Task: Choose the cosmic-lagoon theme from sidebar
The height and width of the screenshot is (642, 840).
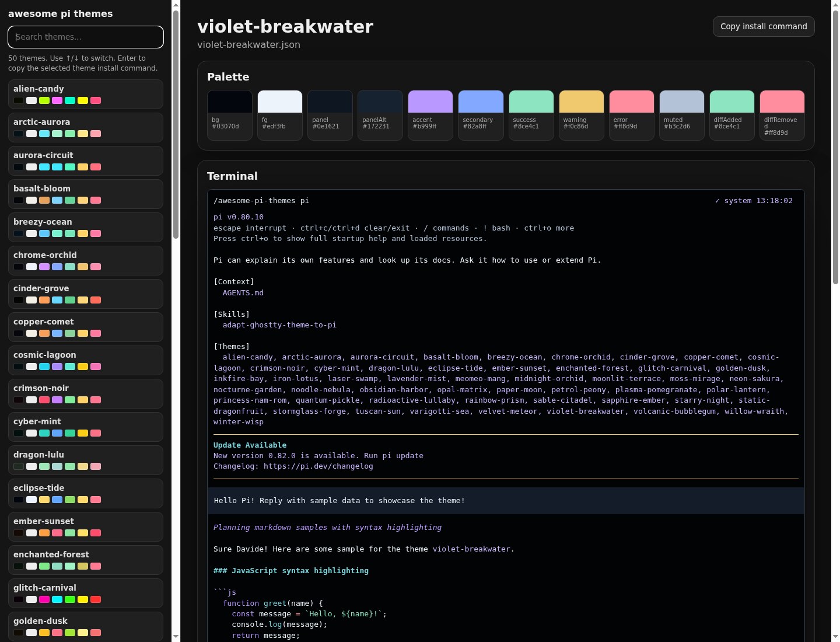Action: (x=86, y=360)
